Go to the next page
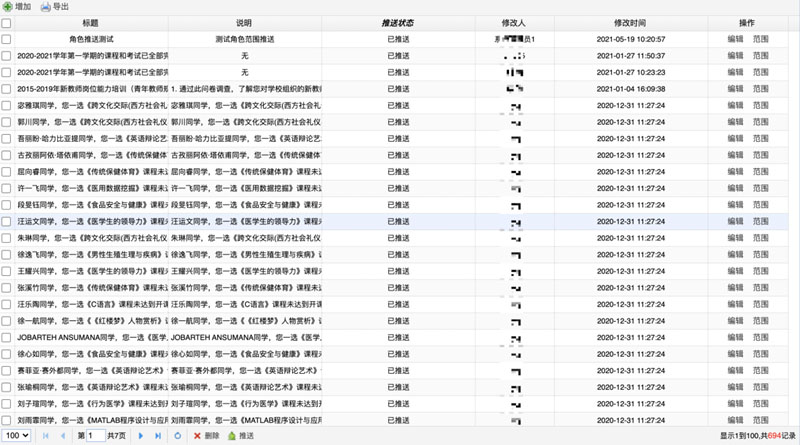The height and width of the screenshot is (445, 800). point(140,436)
